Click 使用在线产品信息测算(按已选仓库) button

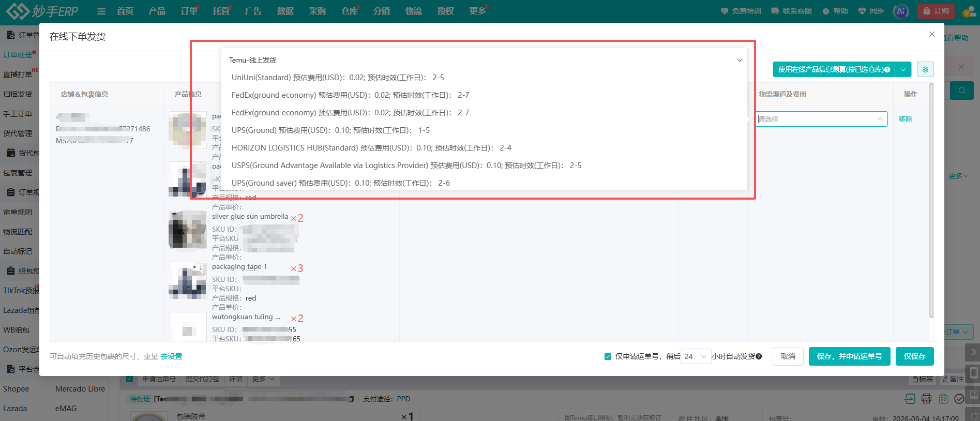834,69
